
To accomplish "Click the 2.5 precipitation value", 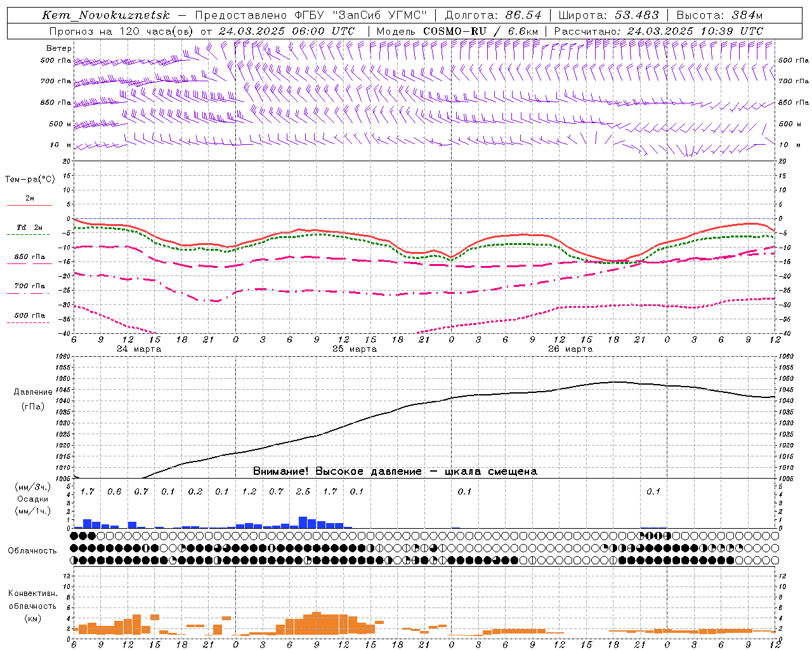I will (x=303, y=492).
